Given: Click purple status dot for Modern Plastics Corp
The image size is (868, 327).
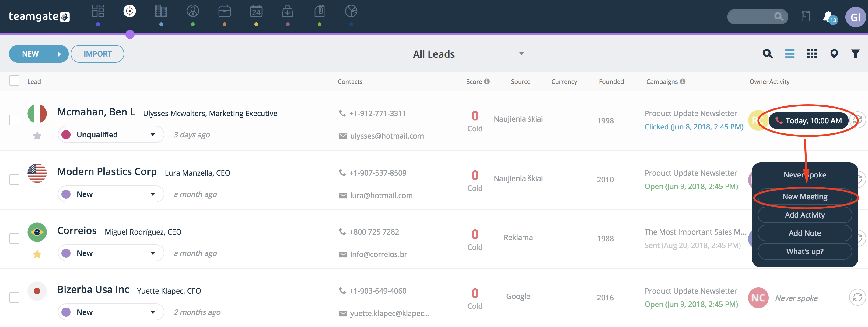Looking at the screenshot, I should (x=66, y=194).
